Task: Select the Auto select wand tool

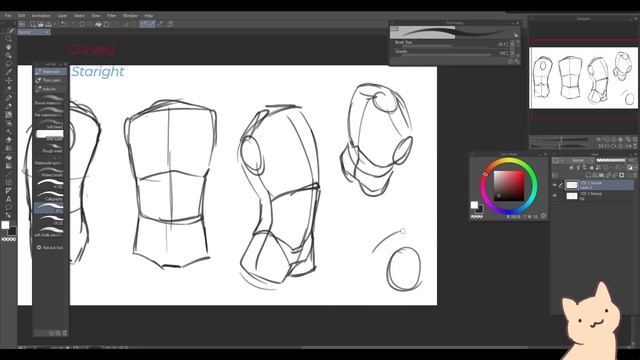Action: click(9, 89)
